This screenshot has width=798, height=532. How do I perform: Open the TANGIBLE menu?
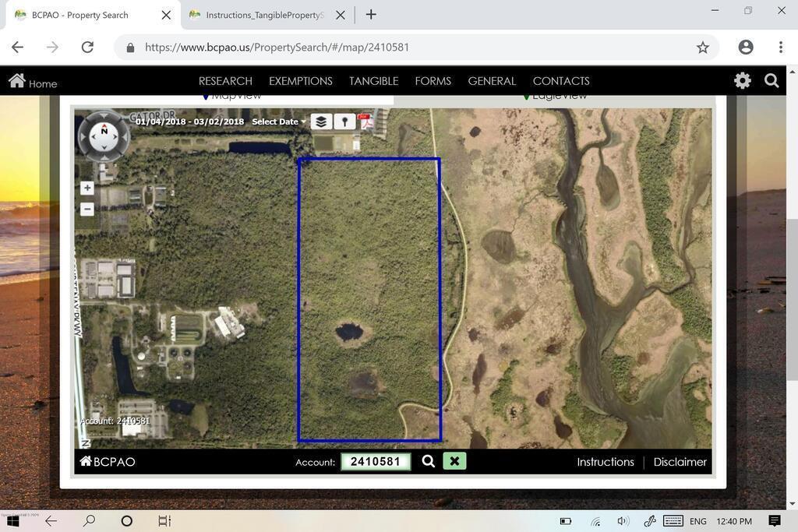(373, 81)
